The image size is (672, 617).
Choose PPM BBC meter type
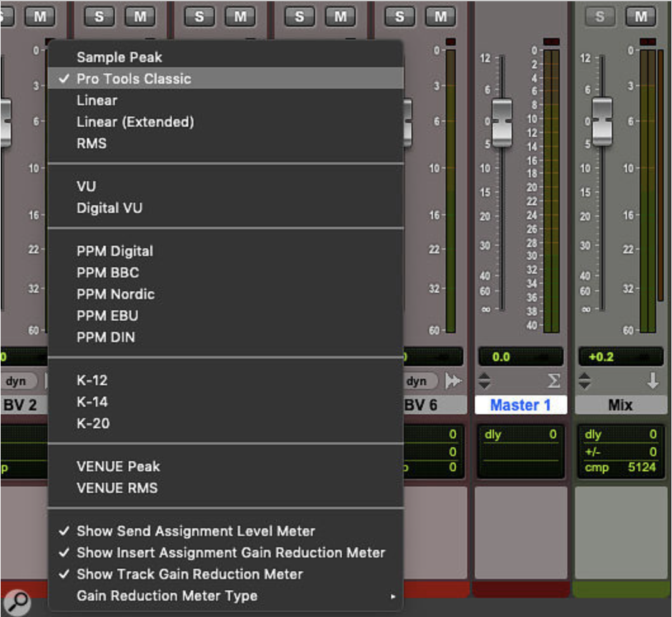point(226,272)
